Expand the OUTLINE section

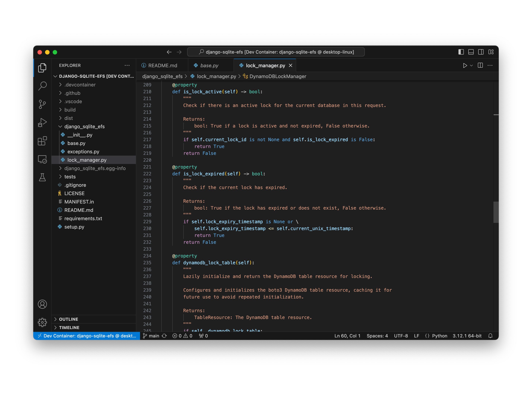94,319
